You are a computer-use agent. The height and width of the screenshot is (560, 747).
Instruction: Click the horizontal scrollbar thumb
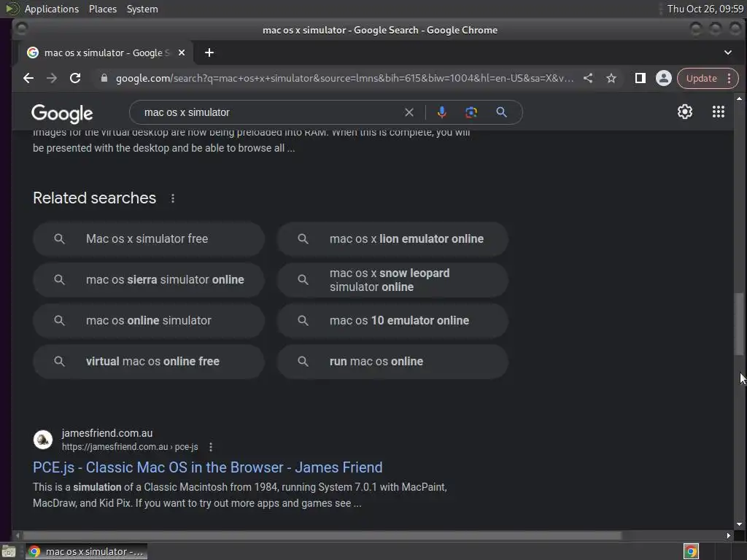pos(322,536)
